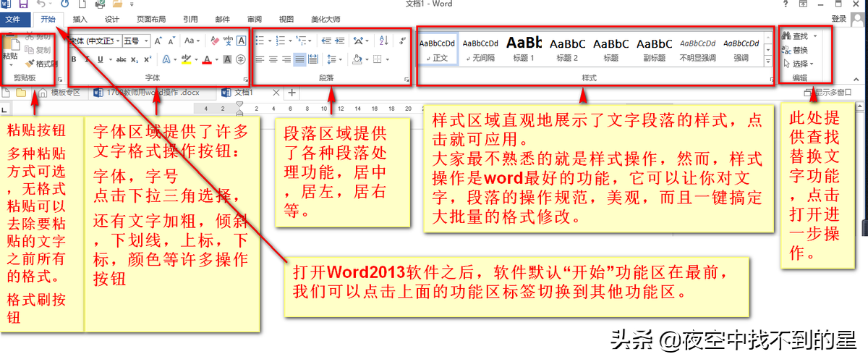
Task: Toggle Bold formatting
Action: click(x=74, y=59)
